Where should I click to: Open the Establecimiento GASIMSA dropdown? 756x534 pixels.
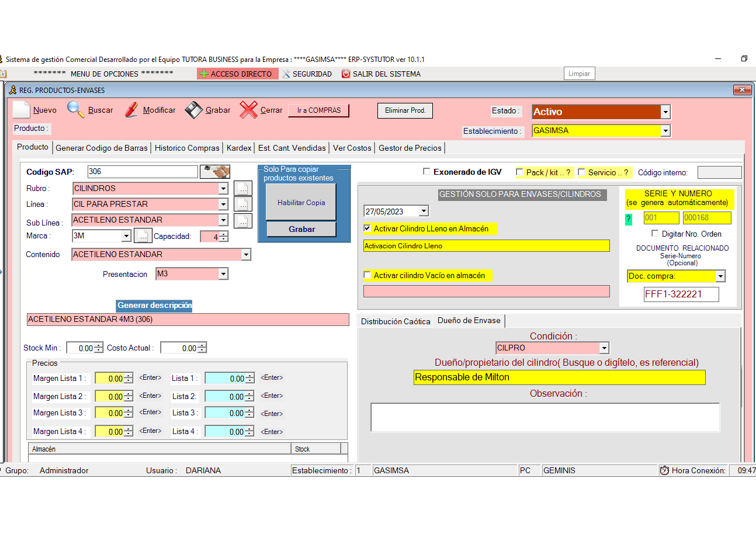pyautogui.click(x=665, y=131)
